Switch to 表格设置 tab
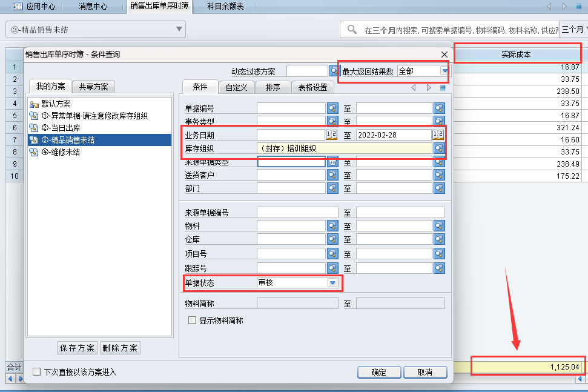This screenshot has width=588, height=392. coord(312,87)
